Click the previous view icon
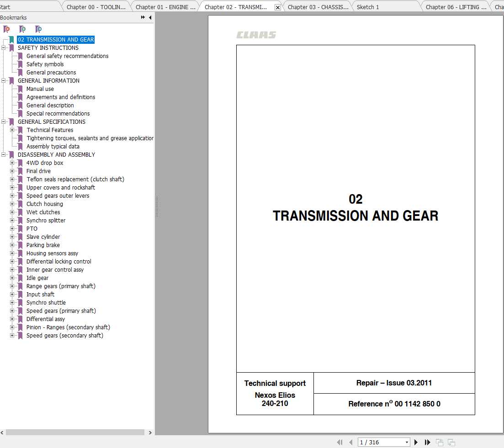 440,442
